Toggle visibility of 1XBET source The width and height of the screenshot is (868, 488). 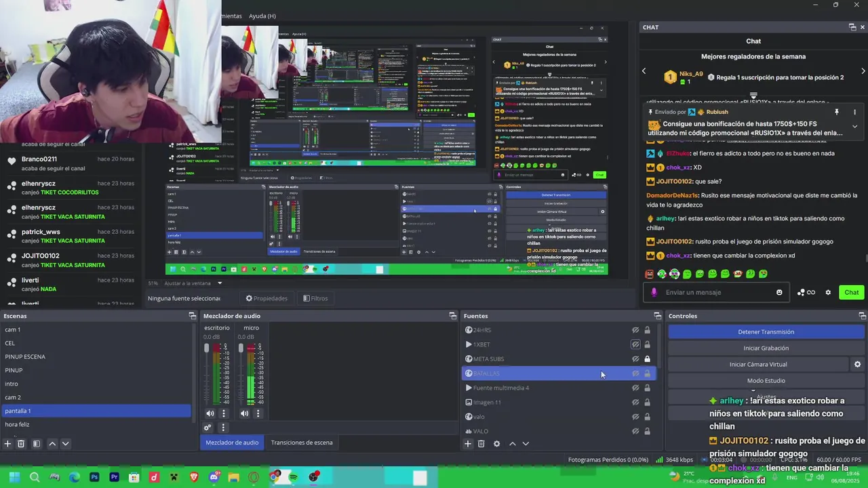coord(635,344)
